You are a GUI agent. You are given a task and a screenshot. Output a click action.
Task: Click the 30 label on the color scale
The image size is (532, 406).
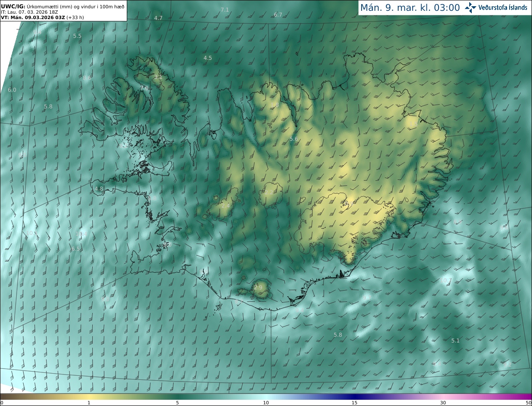443,403
